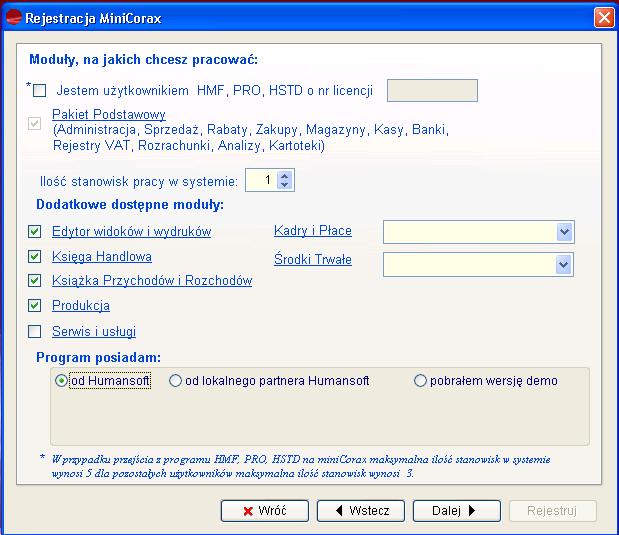
Task: Open the Pakiet Podstawowy link
Action: (109, 115)
